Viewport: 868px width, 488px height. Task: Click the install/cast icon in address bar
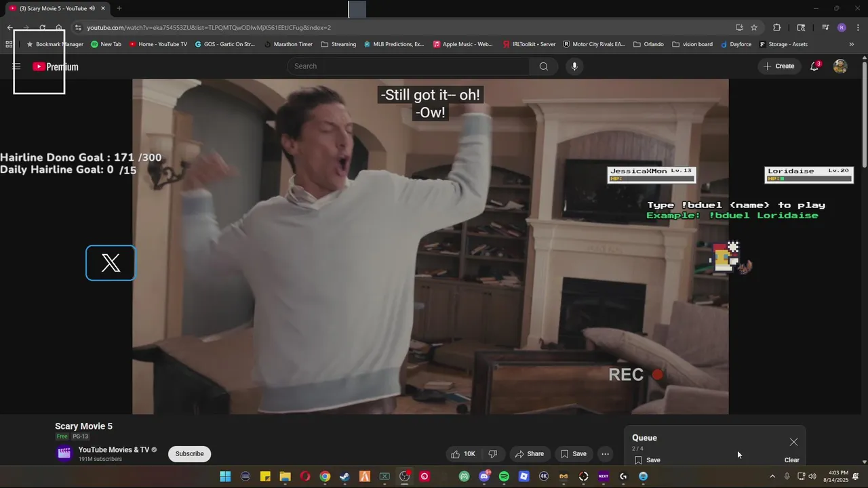tap(739, 28)
